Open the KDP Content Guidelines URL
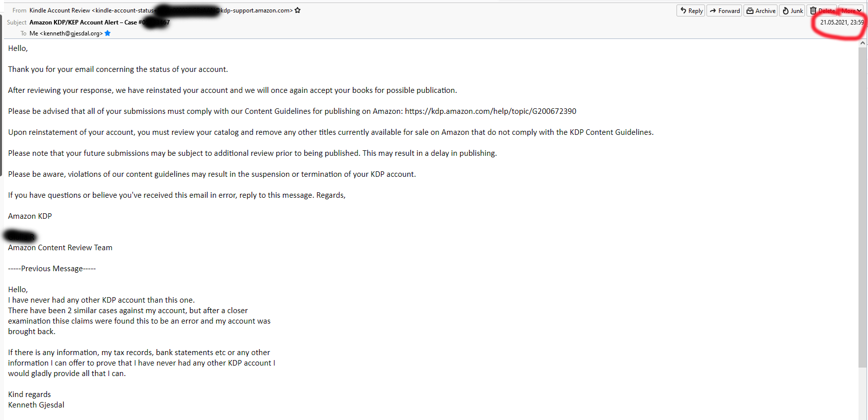The height and width of the screenshot is (420, 868). (490, 111)
